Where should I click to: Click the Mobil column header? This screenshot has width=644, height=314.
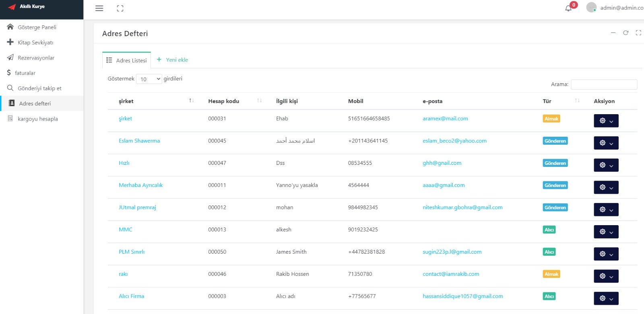[x=356, y=101]
